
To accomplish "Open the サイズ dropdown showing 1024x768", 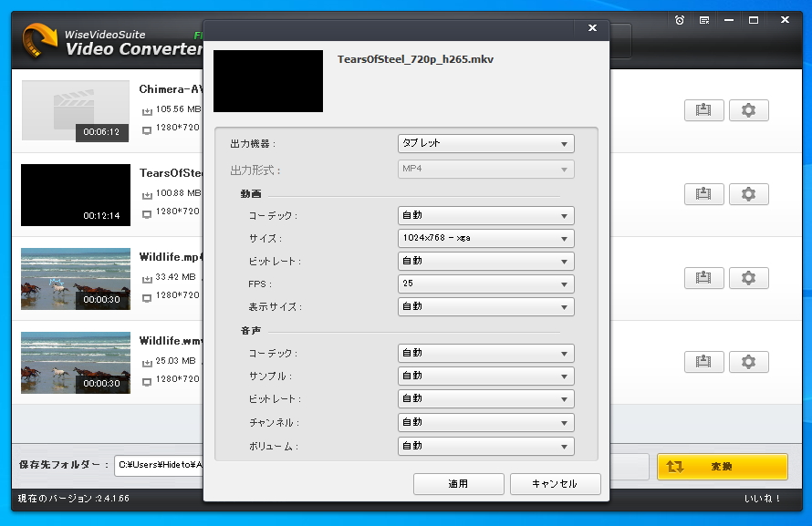I will coord(485,239).
